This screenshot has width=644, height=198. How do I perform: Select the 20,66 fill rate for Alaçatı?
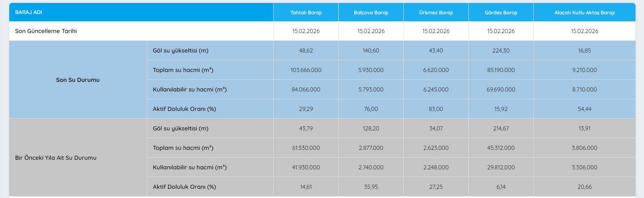(x=584, y=187)
